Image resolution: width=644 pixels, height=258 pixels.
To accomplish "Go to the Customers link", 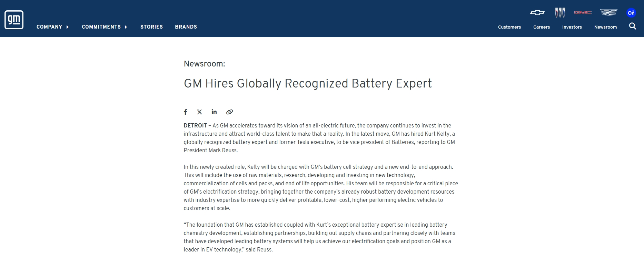I will [509, 27].
